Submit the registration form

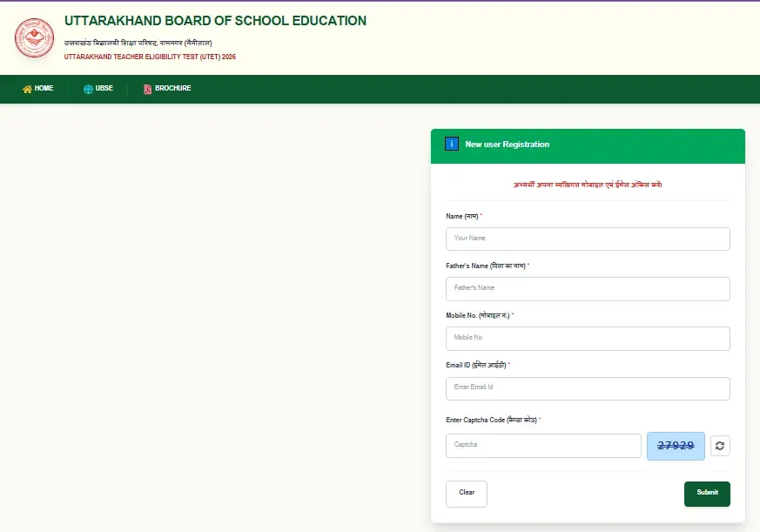[707, 494]
